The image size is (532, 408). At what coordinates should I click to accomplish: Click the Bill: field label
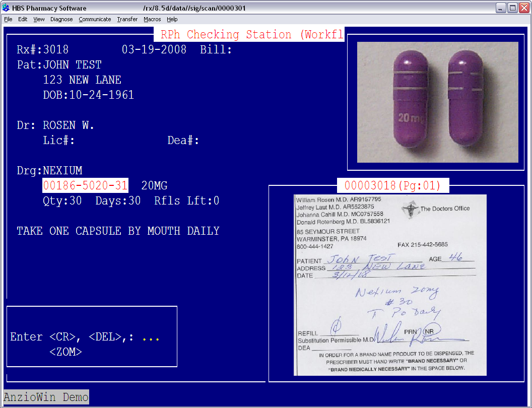click(x=216, y=49)
